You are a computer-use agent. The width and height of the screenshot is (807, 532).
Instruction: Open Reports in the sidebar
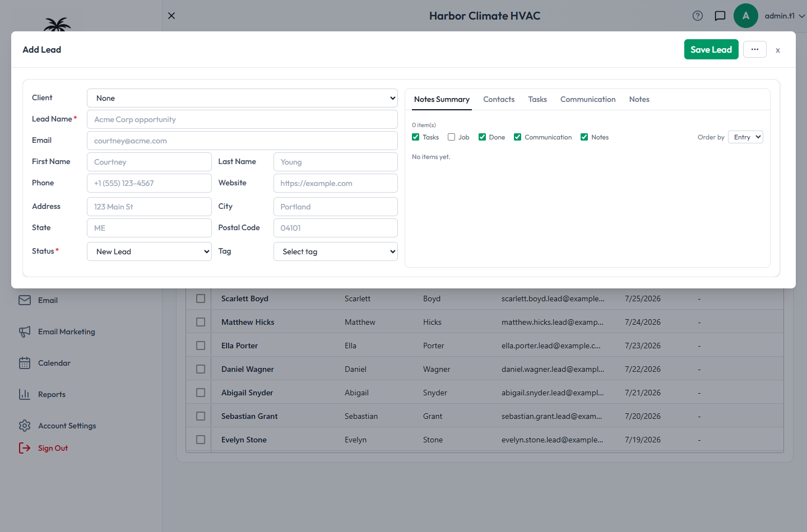coord(52,394)
